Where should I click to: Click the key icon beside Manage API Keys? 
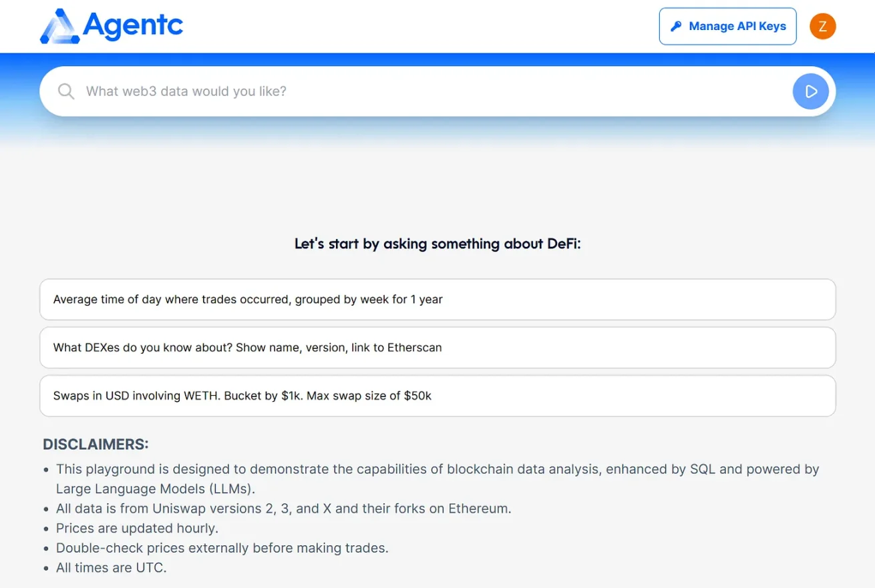tap(676, 27)
